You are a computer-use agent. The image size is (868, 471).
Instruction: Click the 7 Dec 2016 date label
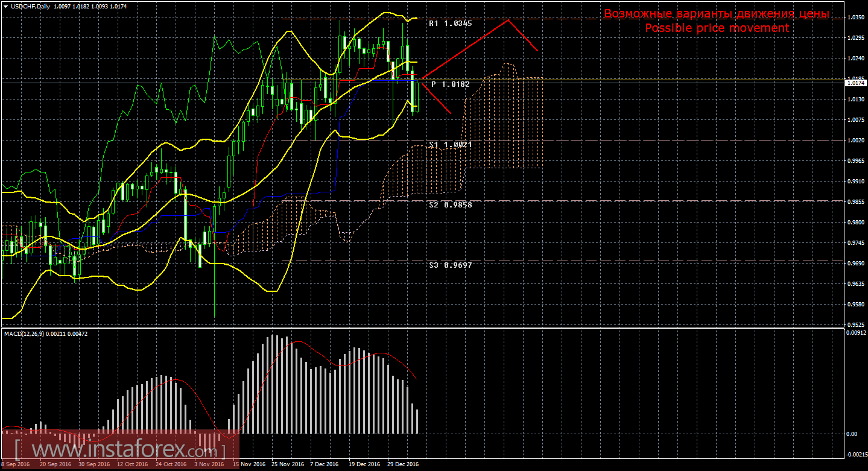point(325,464)
